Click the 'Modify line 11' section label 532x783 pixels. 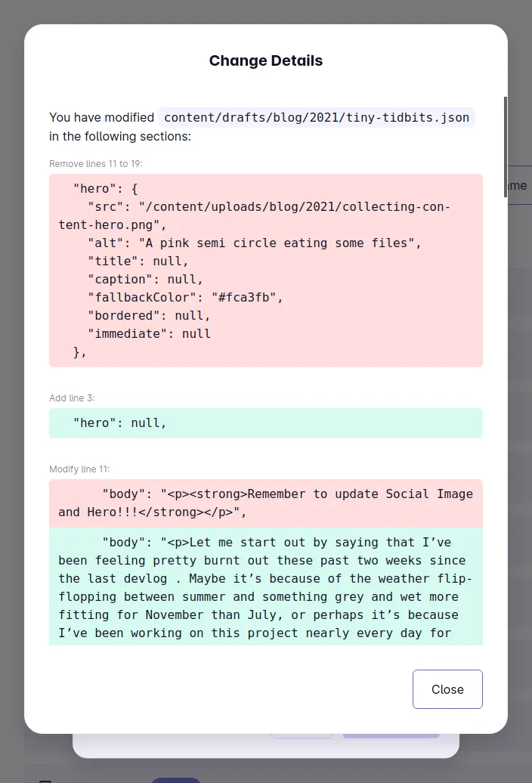[79, 469]
